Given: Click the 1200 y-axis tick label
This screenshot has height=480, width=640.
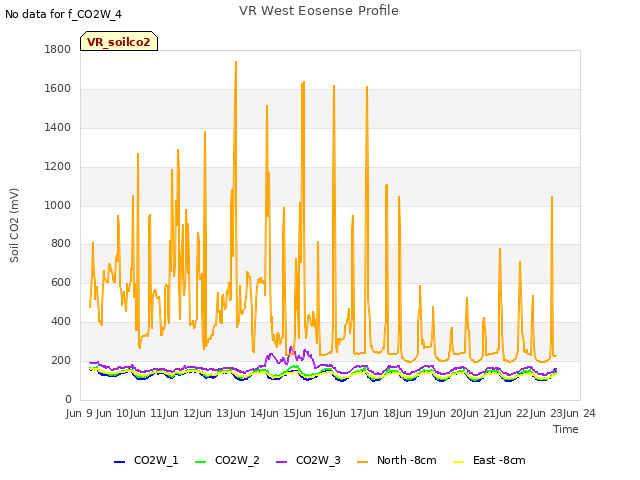Looking at the screenshot, I should pyautogui.click(x=58, y=167).
